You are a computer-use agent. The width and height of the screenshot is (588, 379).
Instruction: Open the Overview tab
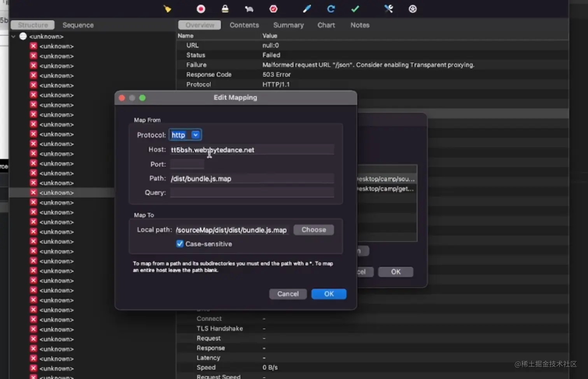[199, 25]
